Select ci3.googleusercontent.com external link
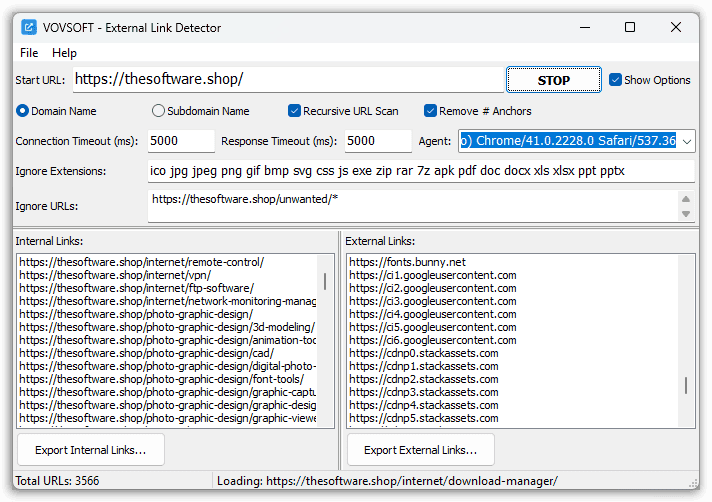712x502 pixels. coord(433,301)
